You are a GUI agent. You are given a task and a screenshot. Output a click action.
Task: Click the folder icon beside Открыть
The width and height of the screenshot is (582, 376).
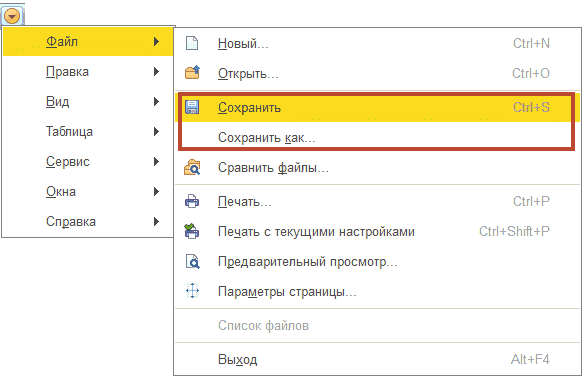pyautogui.click(x=192, y=72)
